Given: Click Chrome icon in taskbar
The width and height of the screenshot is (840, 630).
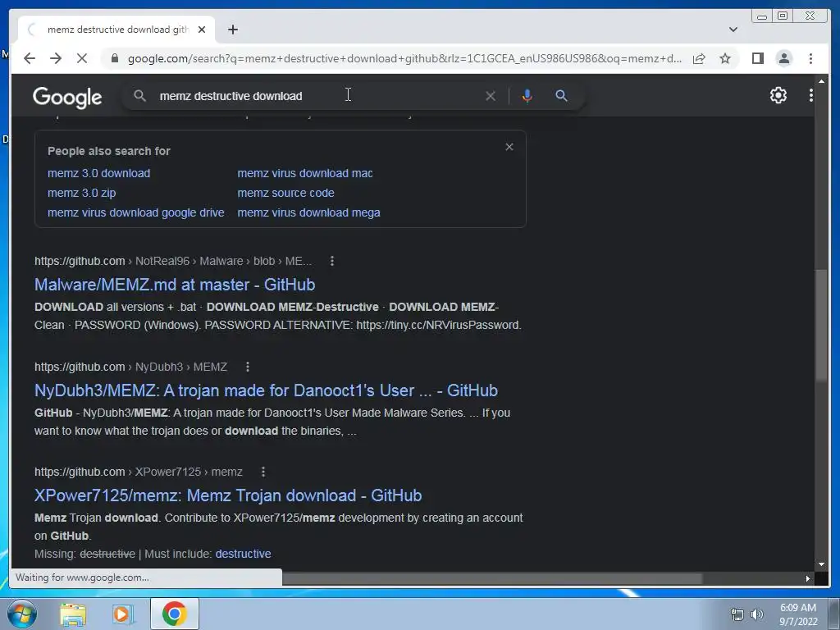Looking at the screenshot, I should 174,614.
